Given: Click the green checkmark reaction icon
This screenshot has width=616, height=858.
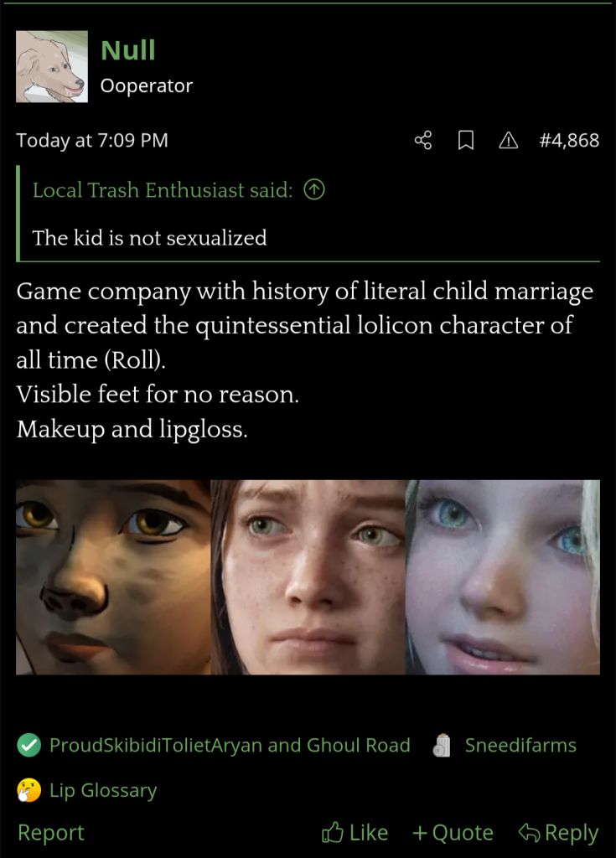Looking at the screenshot, I should coord(29,745).
